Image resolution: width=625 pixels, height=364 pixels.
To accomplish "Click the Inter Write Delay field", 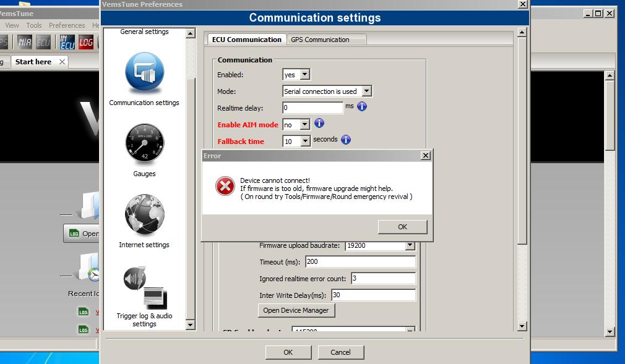I will [x=374, y=295].
